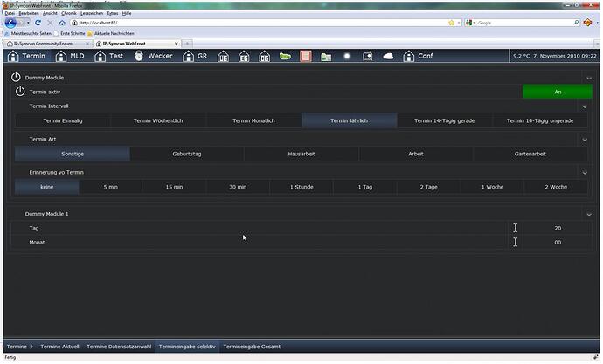603x364 pixels.
Task: Open the UG floor house icon
Action: pyautogui.click(x=223, y=57)
